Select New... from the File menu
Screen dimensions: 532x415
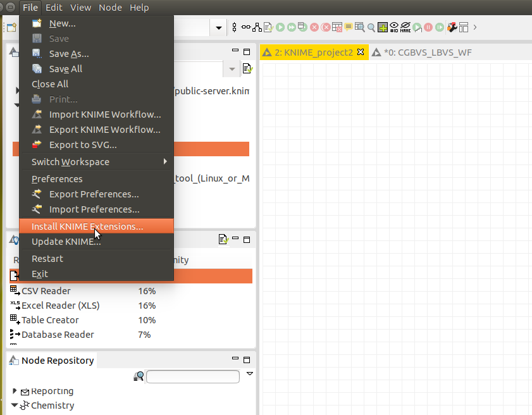coord(97,23)
